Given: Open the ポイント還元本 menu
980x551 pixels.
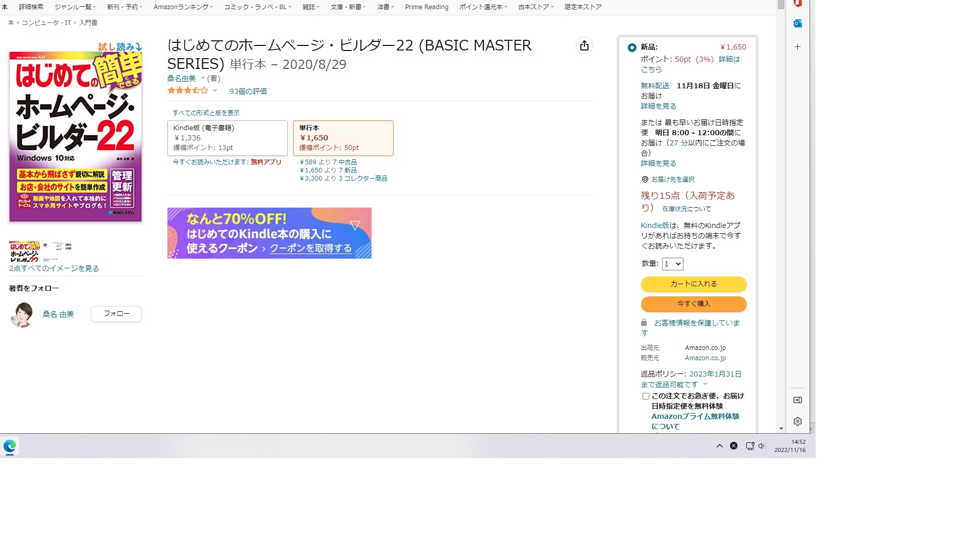Looking at the screenshot, I should 483,7.
